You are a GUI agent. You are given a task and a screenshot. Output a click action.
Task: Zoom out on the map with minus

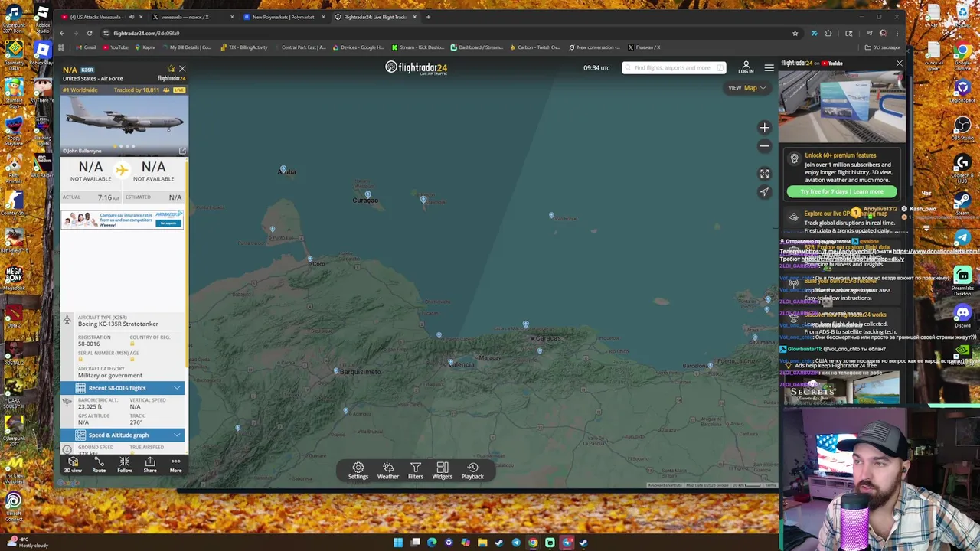coord(764,145)
